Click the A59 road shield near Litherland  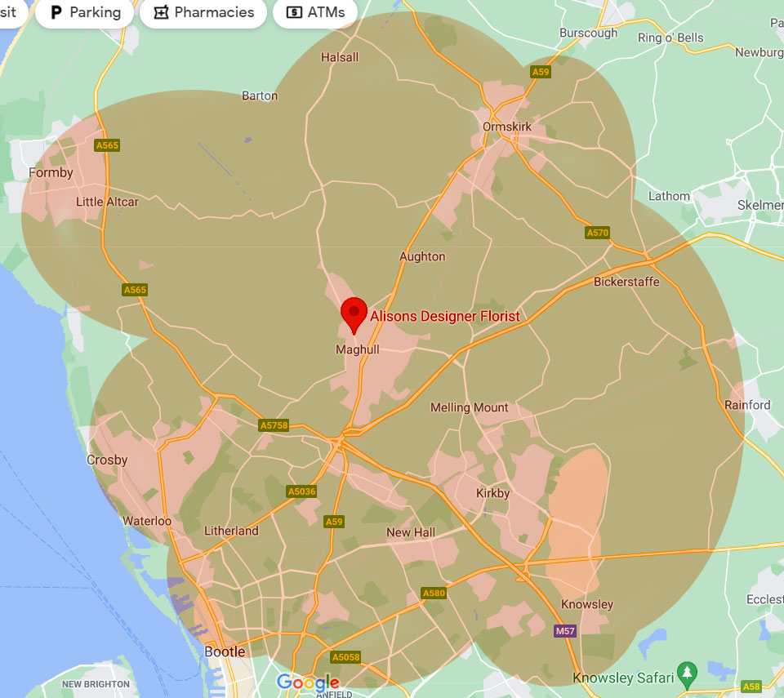[334, 522]
